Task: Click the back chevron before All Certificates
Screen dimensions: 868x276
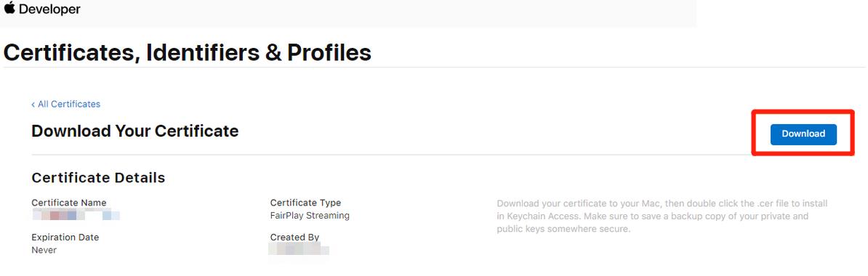Action: 33,104
